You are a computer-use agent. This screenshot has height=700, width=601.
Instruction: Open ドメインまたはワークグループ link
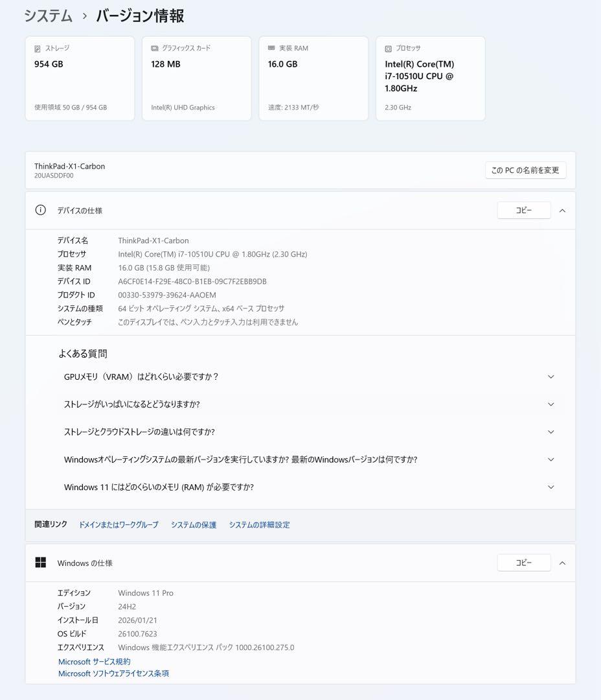pos(119,525)
